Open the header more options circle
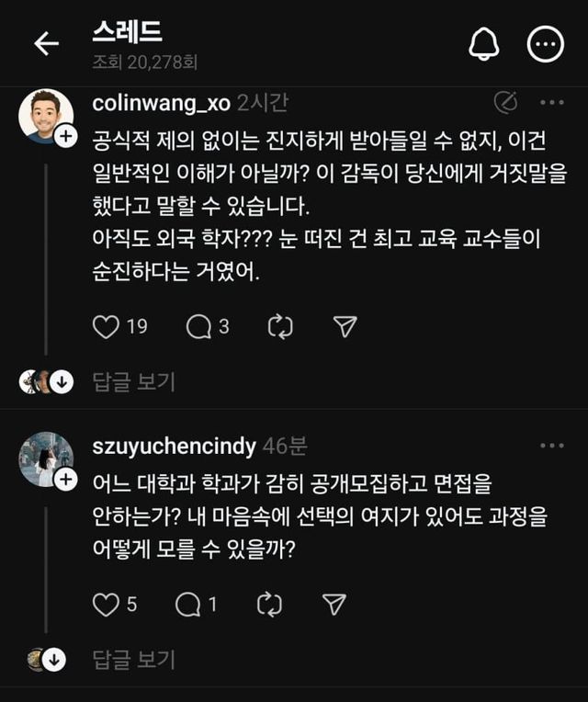Screen dimensions: 588x702 click(x=545, y=44)
